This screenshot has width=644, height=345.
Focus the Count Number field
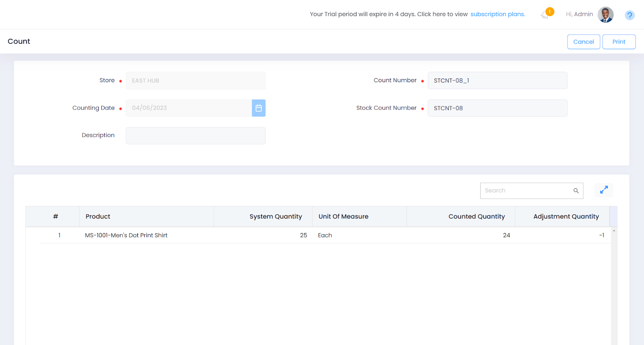[x=497, y=81]
